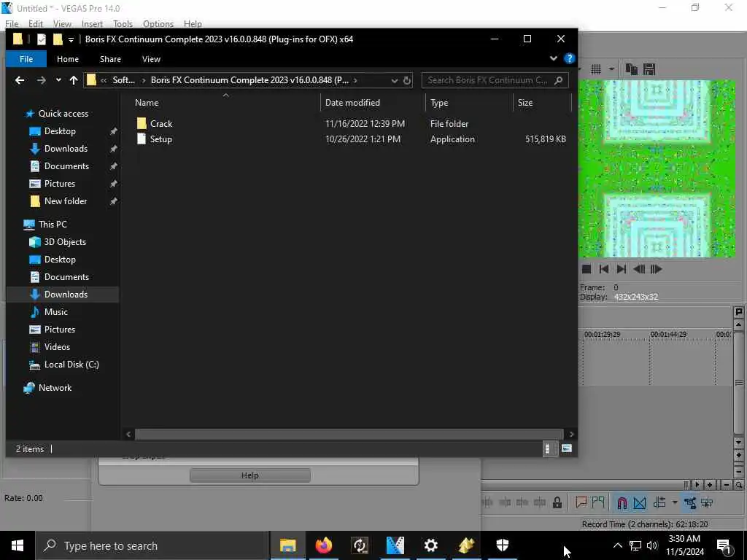
Task: Insert a marker with the orange flag icon
Action: (581, 502)
